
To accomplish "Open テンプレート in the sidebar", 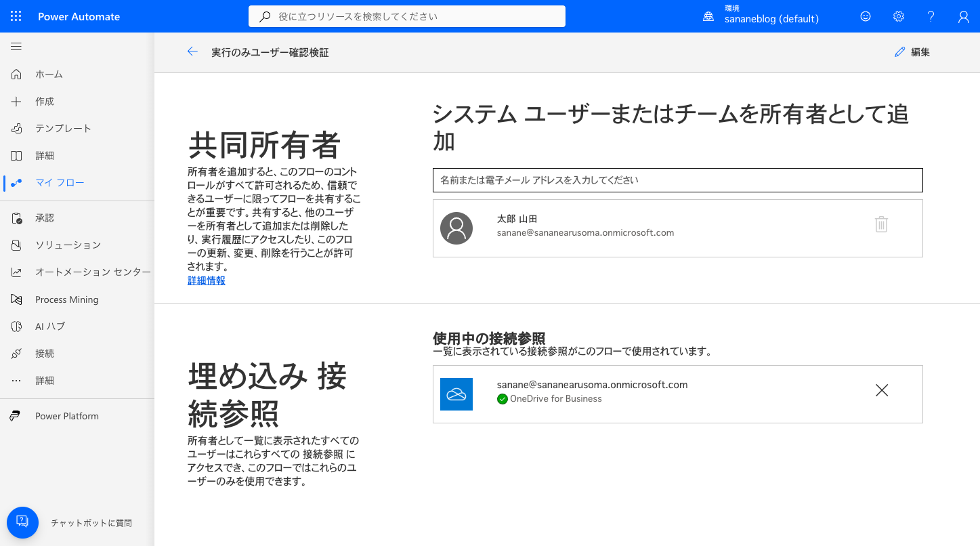I will [x=63, y=128].
